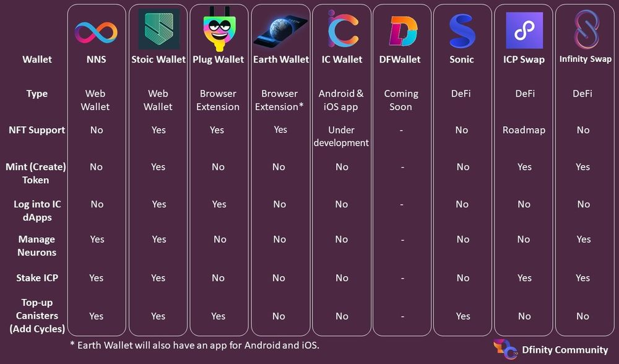This screenshot has width=619, height=364.
Task: Select the Stake ICP row heading
Action: (x=37, y=277)
